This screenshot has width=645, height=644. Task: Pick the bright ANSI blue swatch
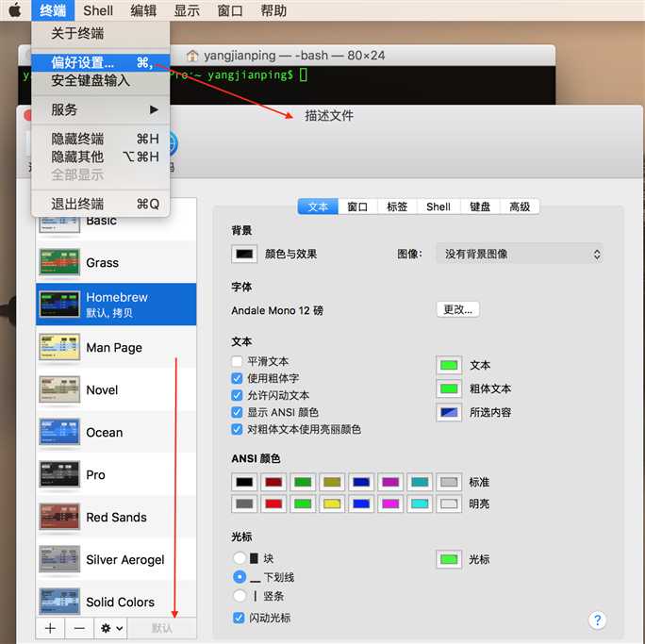[361, 504]
